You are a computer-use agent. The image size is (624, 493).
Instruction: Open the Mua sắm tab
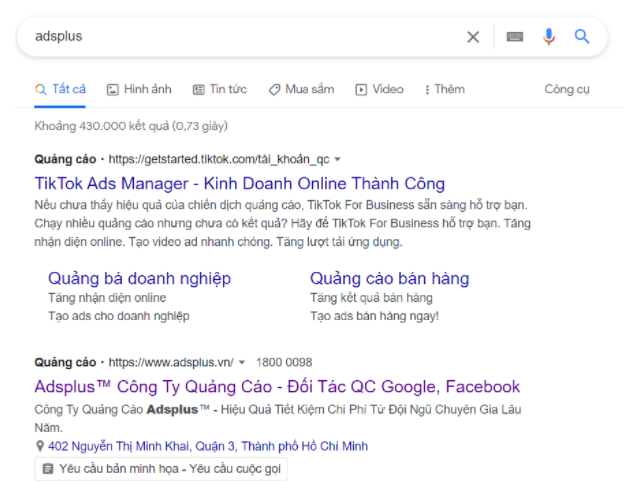(x=301, y=89)
